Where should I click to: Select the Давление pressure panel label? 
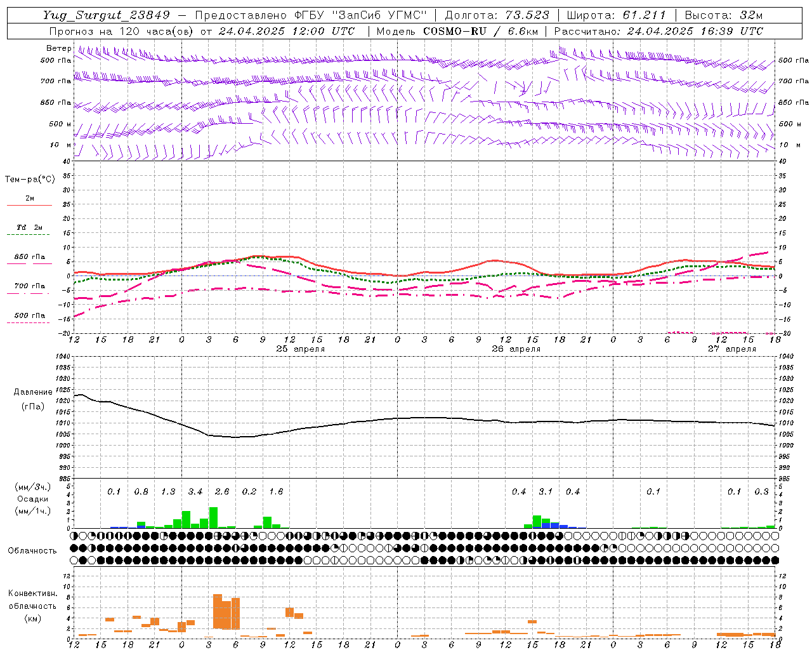pyautogui.click(x=33, y=392)
